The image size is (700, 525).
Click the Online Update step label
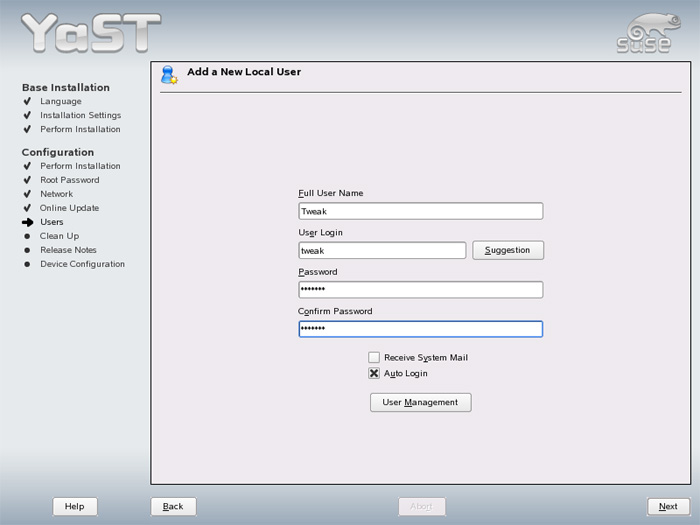point(69,208)
